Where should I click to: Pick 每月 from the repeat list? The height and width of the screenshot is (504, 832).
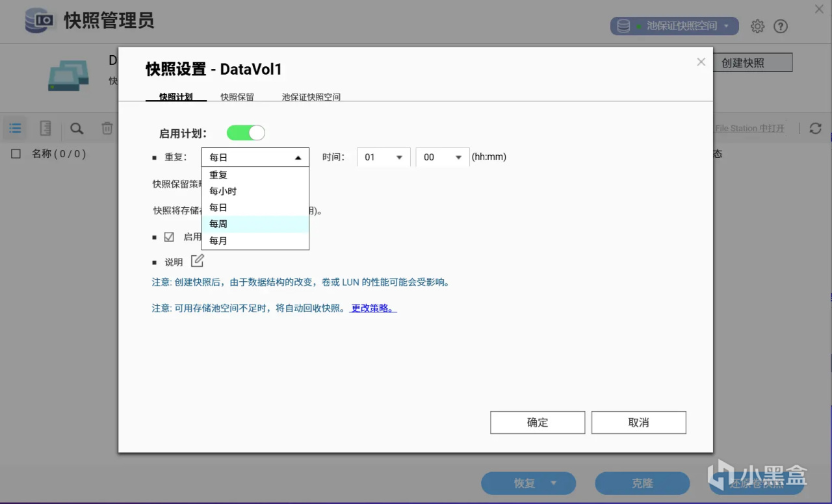tap(255, 240)
